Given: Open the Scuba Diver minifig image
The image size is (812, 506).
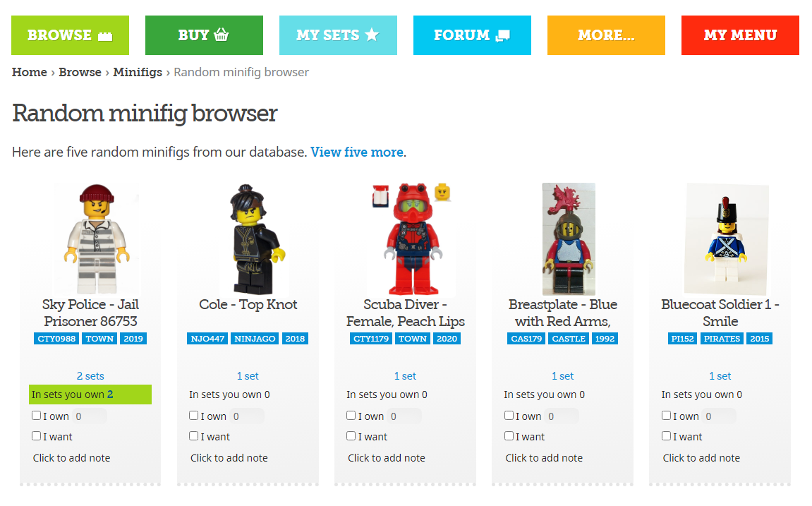Looking at the screenshot, I should click(413, 239).
